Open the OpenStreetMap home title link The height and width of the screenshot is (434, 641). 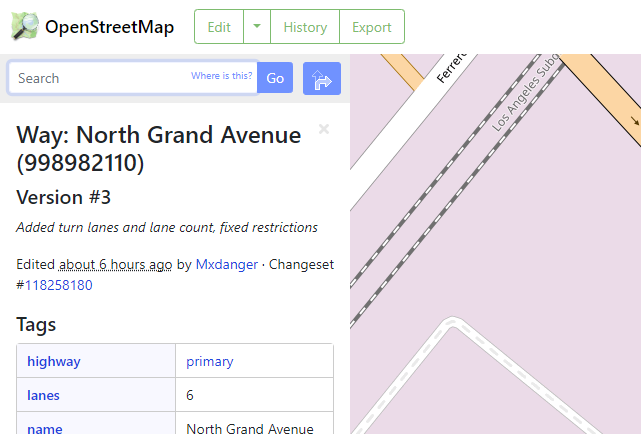(x=110, y=27)
